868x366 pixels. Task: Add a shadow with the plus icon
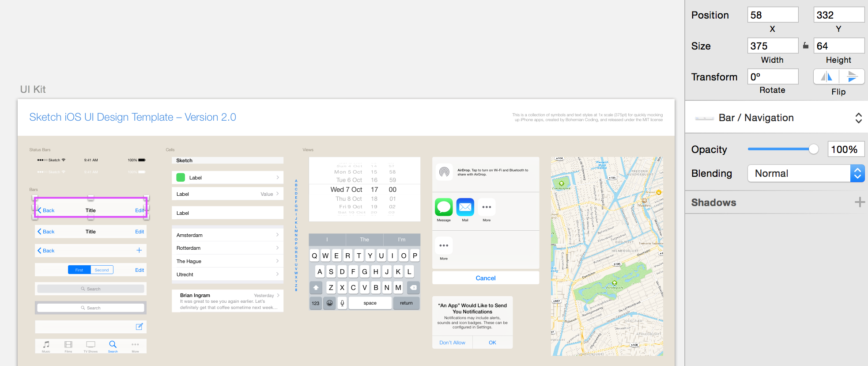[859, 202]
